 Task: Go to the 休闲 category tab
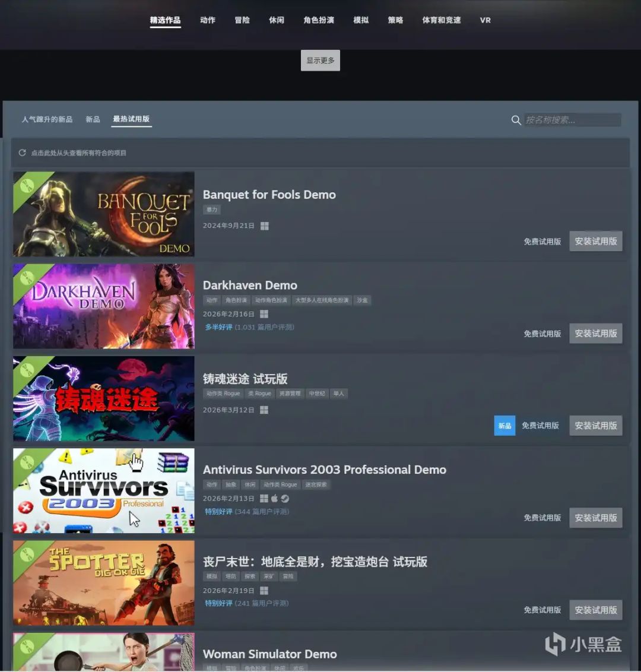click(277, 20)
